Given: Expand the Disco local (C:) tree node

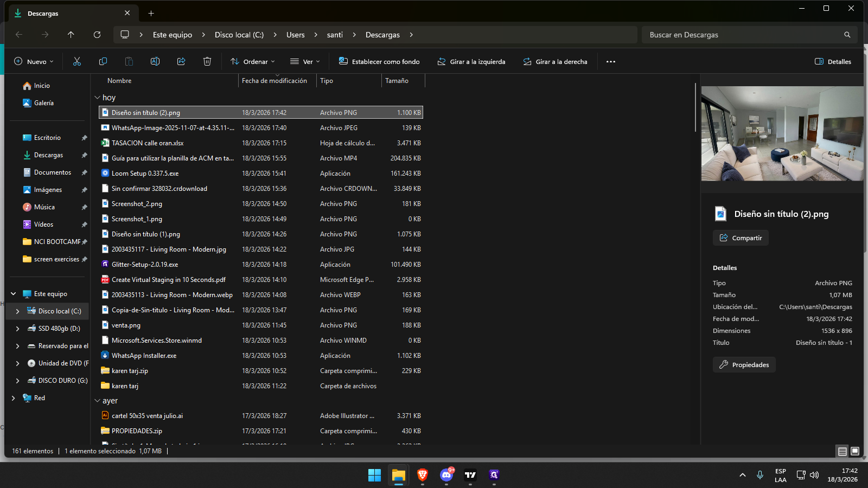Looking at the screenshot, I should point(17,311).
